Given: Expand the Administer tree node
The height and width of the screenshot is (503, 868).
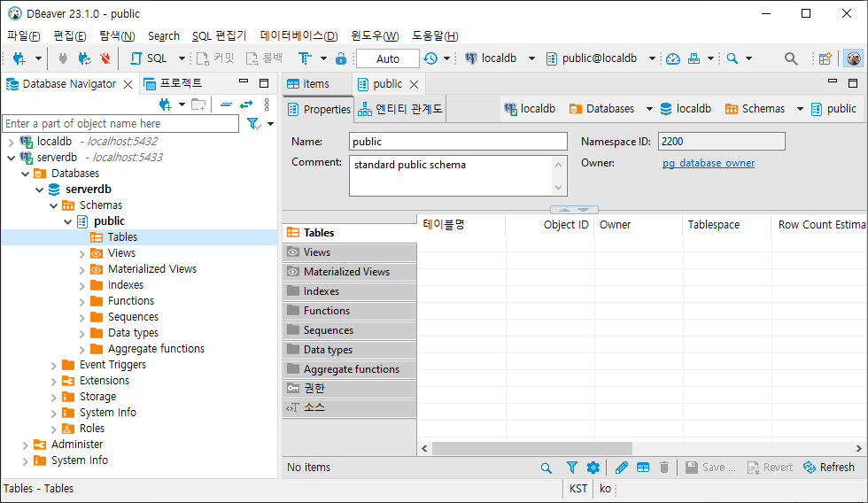Looking at the screenshot, I should [x=26, y=445].
